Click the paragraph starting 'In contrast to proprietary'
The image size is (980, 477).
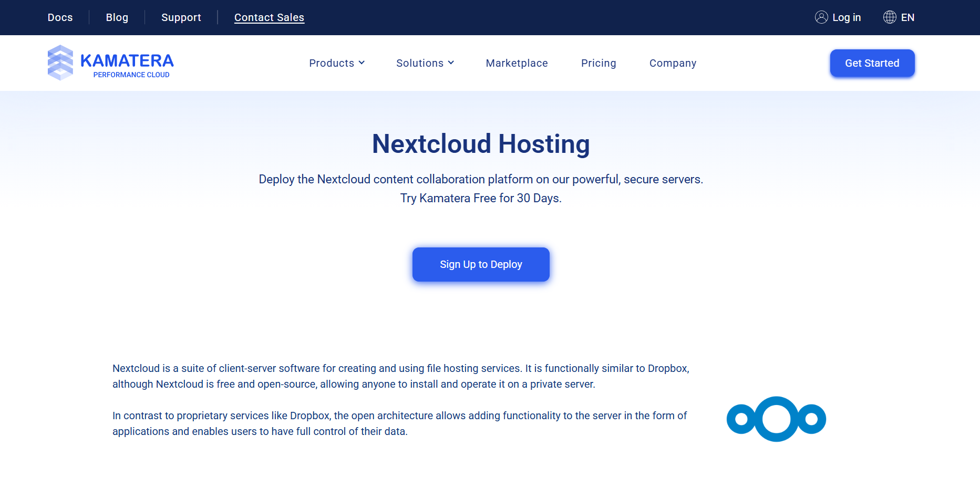pos(399,423)
